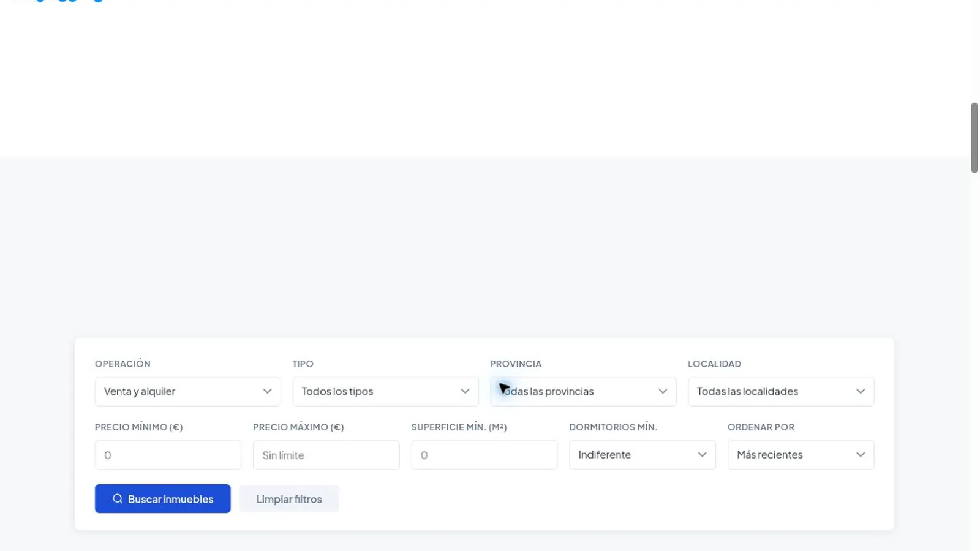Click the Limpiar filtros button
Screen dimensions: 980x551
pos(289,499)
